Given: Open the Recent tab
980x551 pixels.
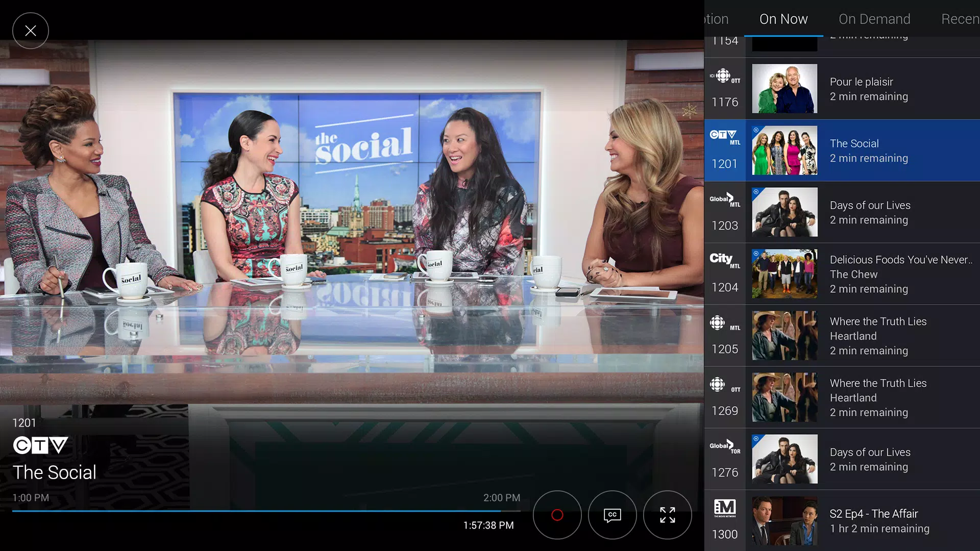Looking at the screenshot, I should [960, 19].
